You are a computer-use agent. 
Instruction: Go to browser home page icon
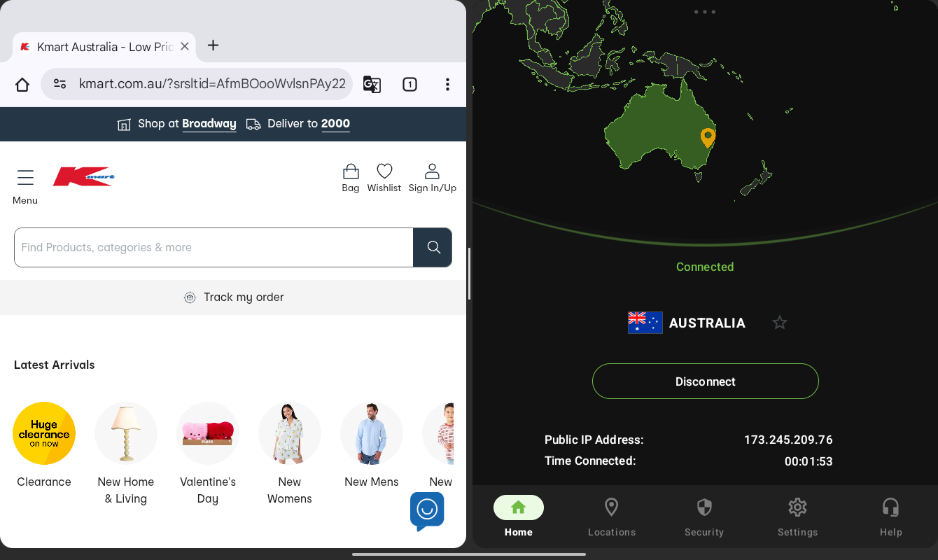(22, 85)
